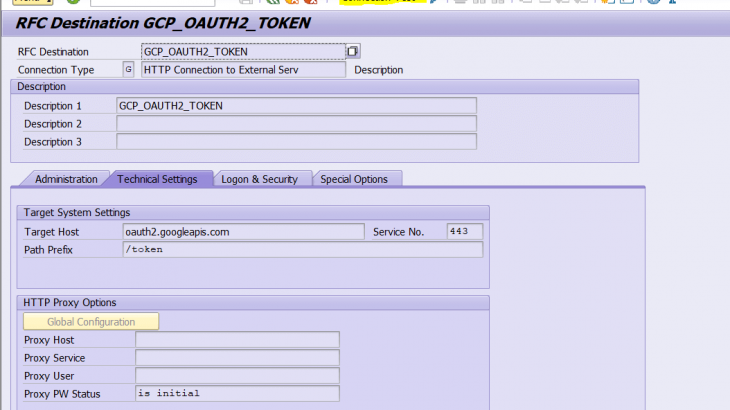The height and width of the screenshot is (410, 730).
Task: Click the RFC Destination name field
Action: point(243,51)
